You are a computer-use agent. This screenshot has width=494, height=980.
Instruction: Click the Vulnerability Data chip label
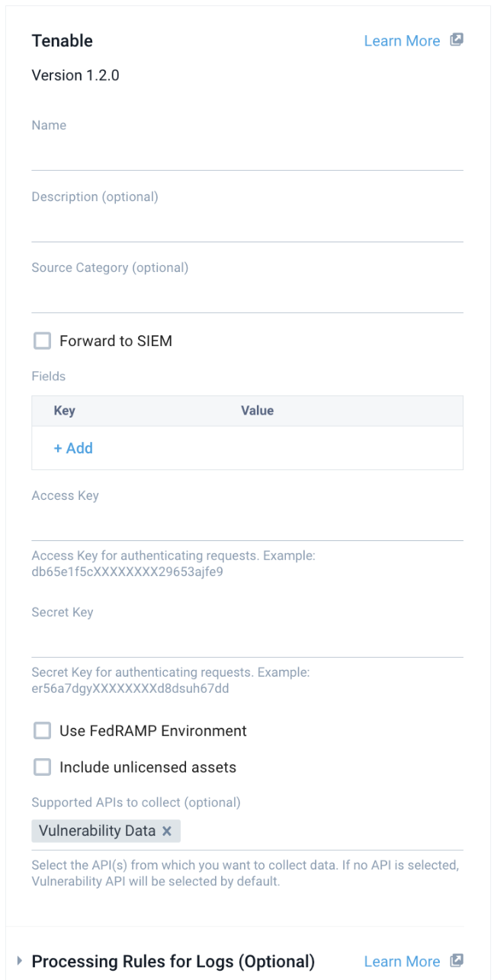[97, 831]
